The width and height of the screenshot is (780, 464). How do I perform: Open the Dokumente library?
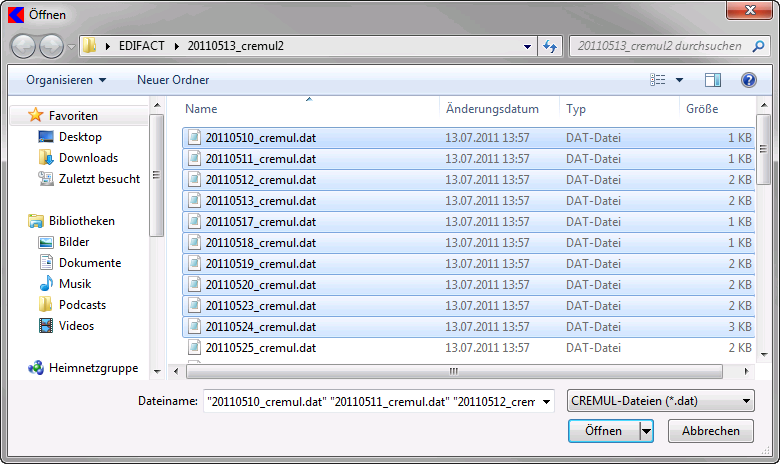click(x=90, y=263)
